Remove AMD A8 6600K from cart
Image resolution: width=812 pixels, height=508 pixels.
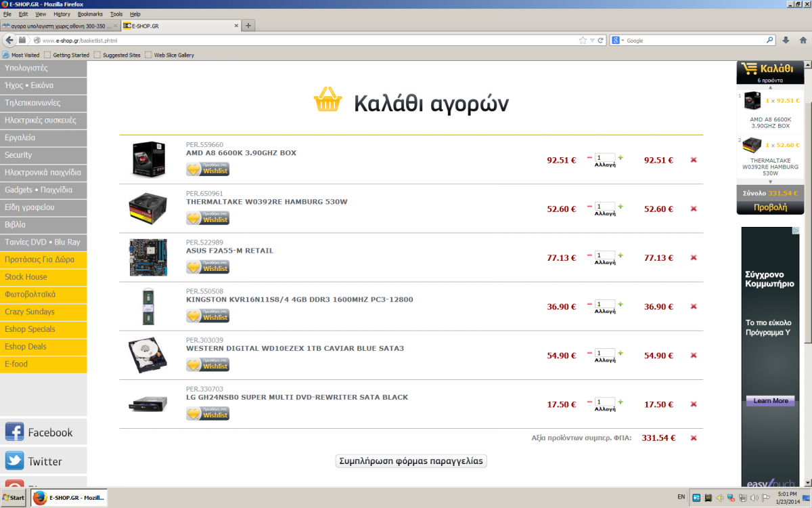coord(694,160)
